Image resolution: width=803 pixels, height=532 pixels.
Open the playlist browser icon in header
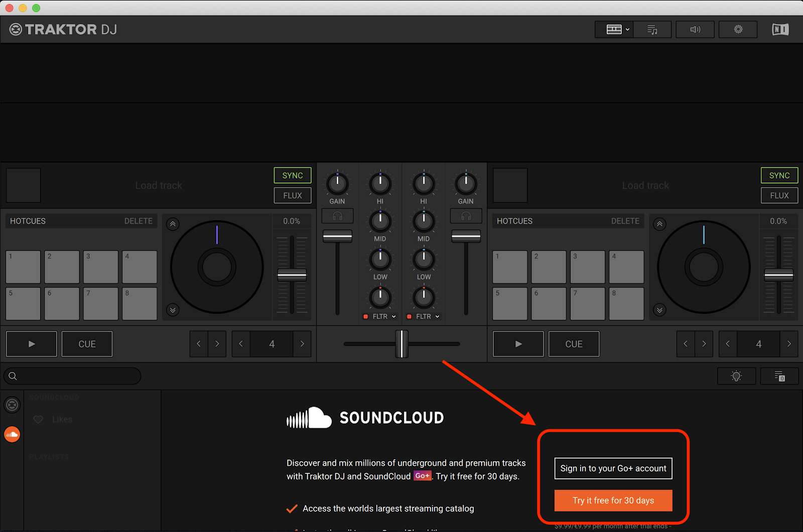click(x=652, y=30)
